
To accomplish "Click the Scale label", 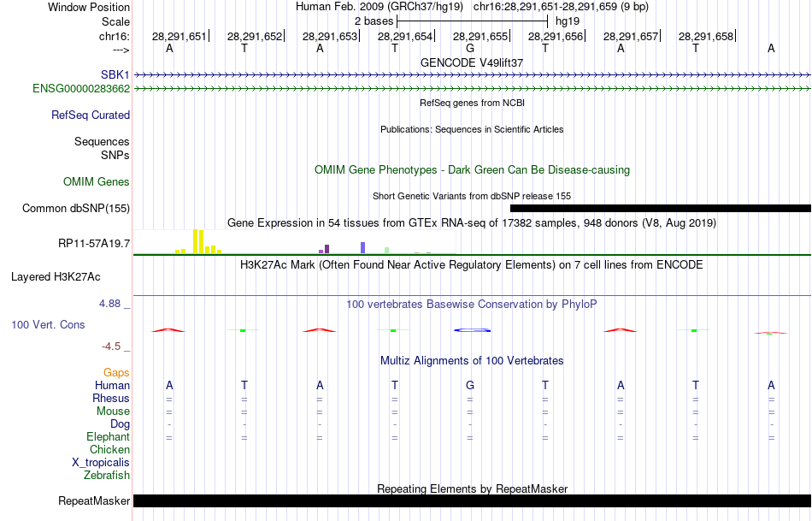I will tap(116, 21).
